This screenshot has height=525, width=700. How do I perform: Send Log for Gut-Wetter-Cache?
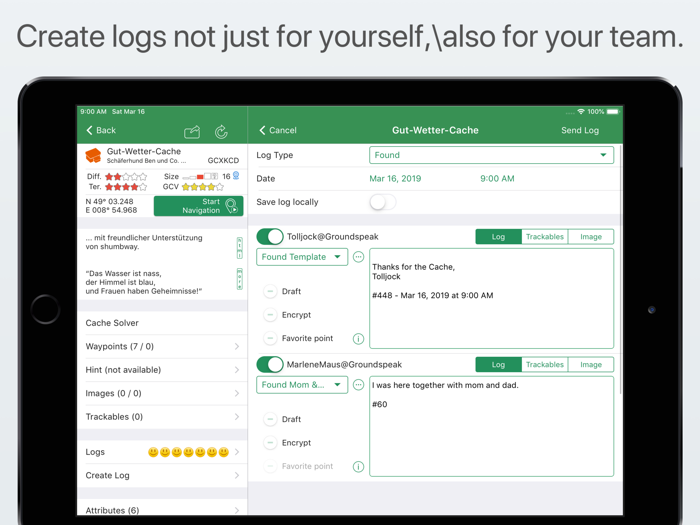[580, 130]
